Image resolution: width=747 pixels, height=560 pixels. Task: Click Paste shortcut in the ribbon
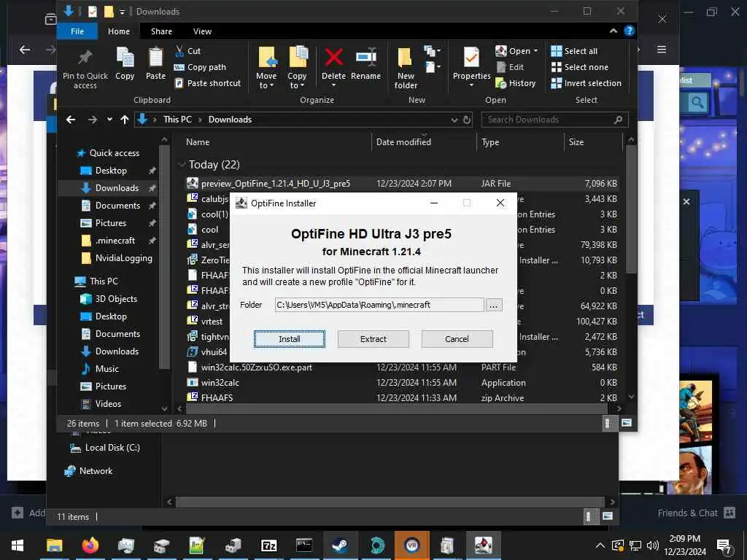tap(208, 83)
